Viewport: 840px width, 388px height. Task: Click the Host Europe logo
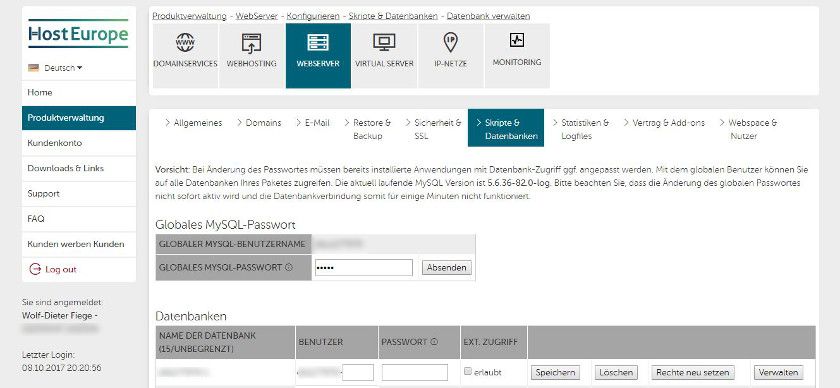coord(78,34)
